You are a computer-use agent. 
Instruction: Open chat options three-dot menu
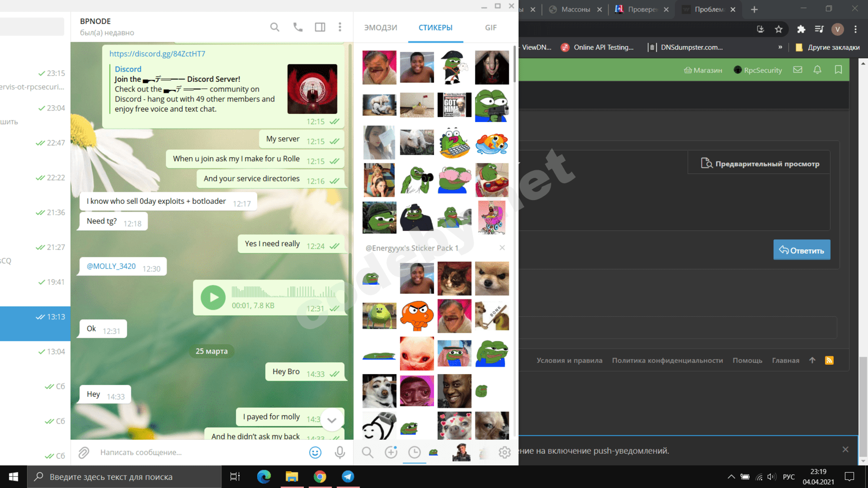click(x=340, y=27)
